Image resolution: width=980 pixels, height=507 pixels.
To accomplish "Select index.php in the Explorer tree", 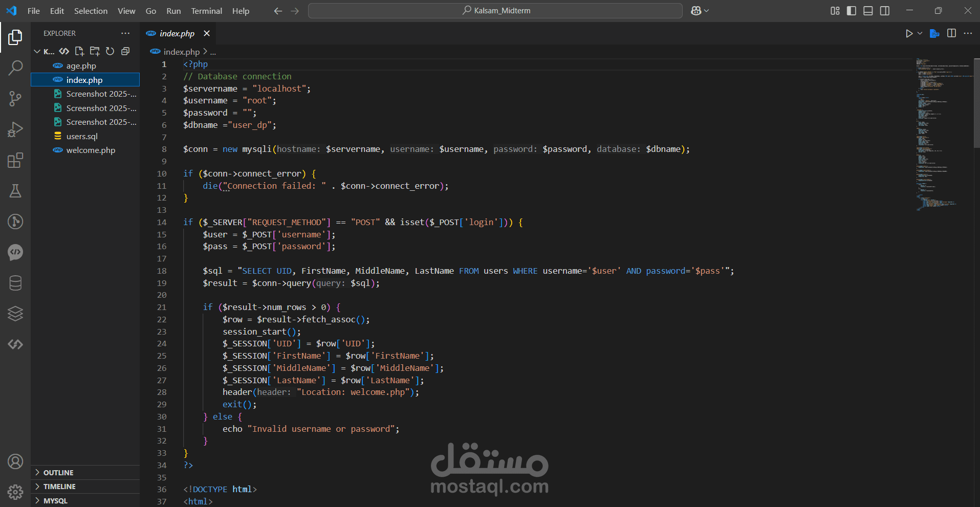I will tap(85, 80).
